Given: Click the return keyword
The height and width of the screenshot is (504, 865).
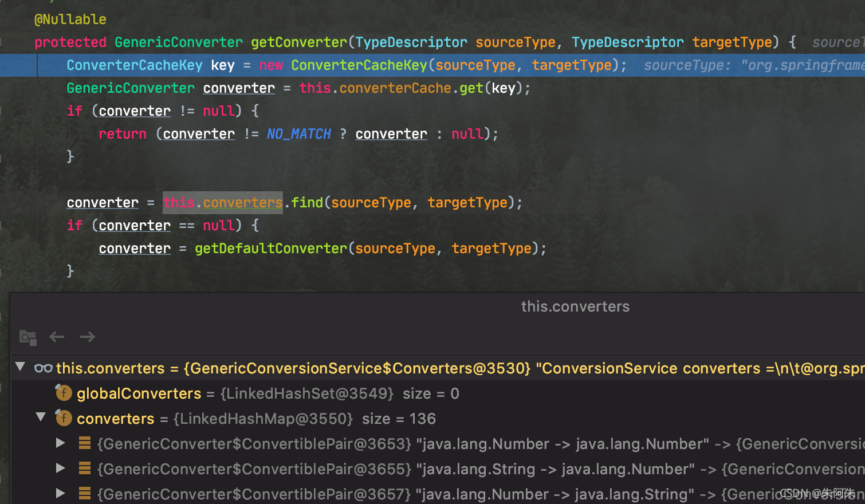Looking at the screenshot, I should click(x=123, y=134).
